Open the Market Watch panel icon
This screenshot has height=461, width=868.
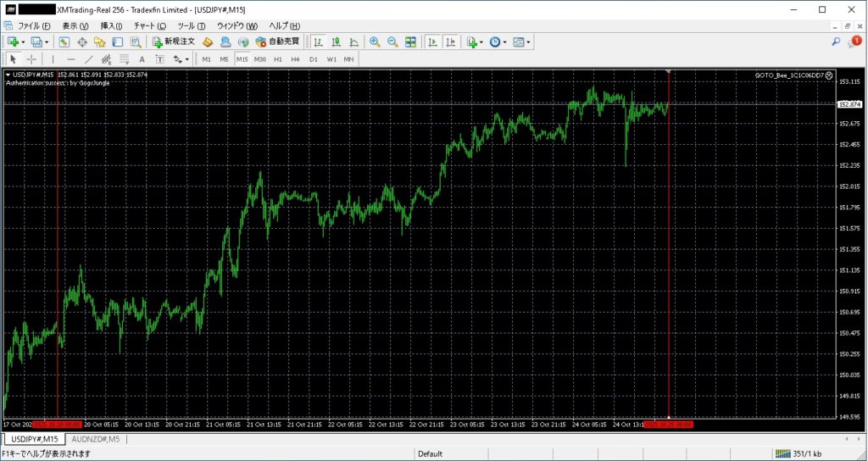click(x=64, y=42)
